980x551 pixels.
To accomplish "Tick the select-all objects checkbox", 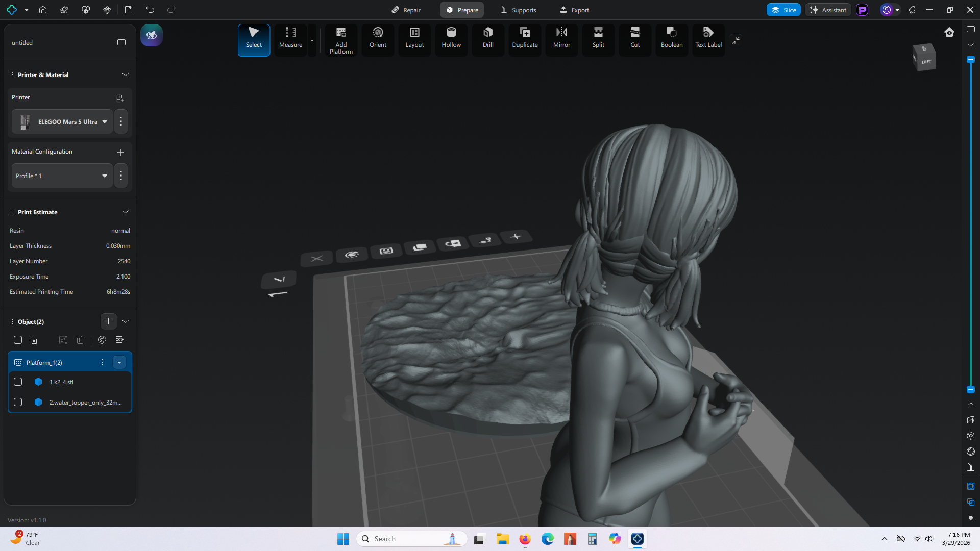I will pos(18,340).
